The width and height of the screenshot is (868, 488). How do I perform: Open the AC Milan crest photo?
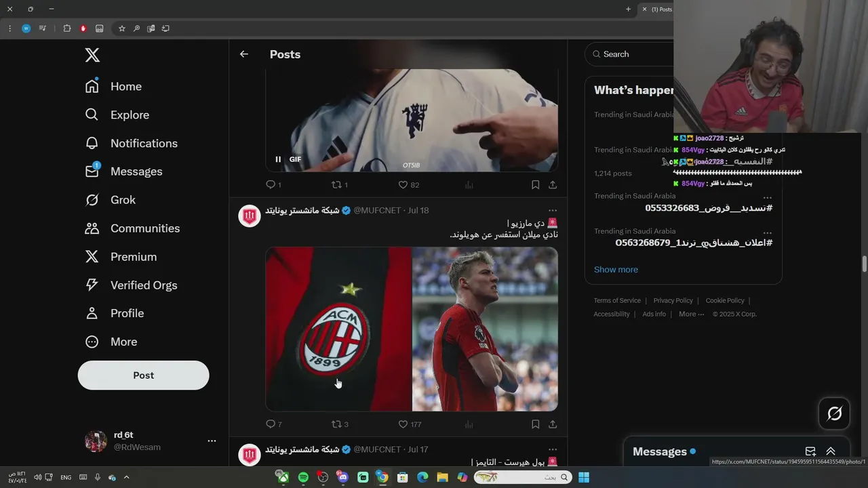coord(338,329)
